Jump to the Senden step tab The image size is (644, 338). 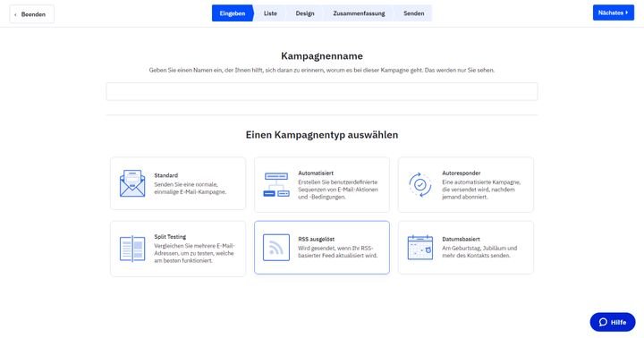pos(413,13)
